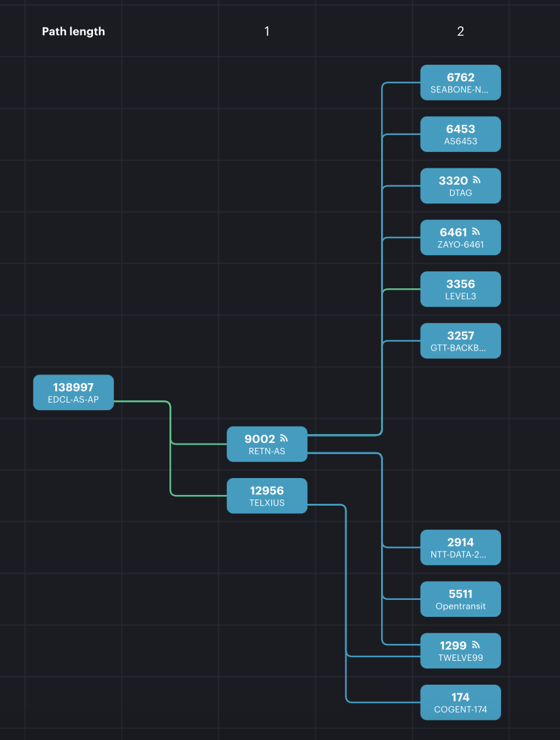Select the 12956 TELXIUS node
The height and width of the screenshot is (740, 560).
[267, 496]
